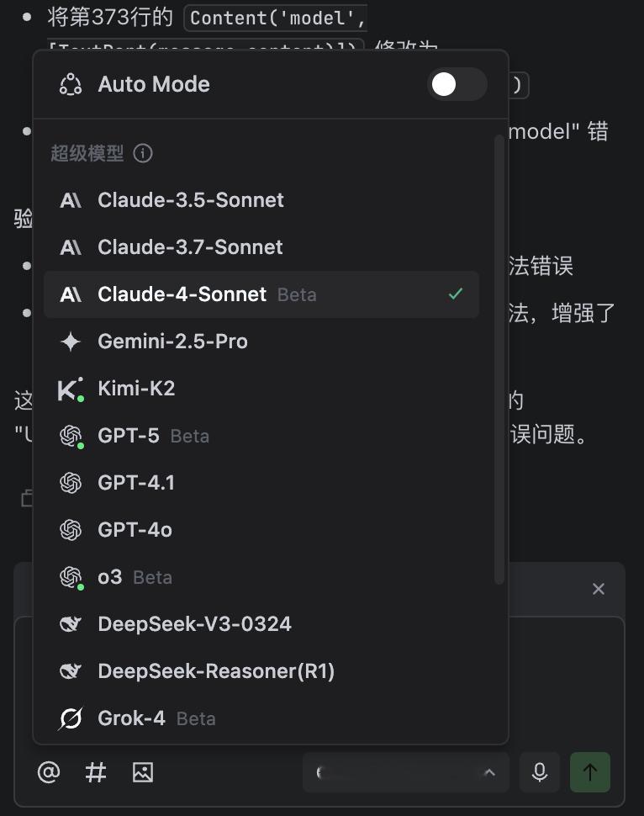Select Kimi-K2 from model list

[x=261, y=389]
